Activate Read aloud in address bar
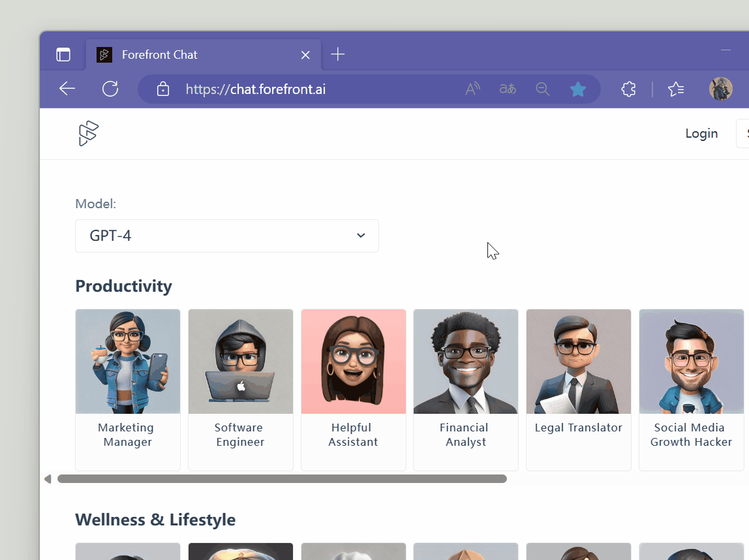749x560 pixels. coord(472,89)
